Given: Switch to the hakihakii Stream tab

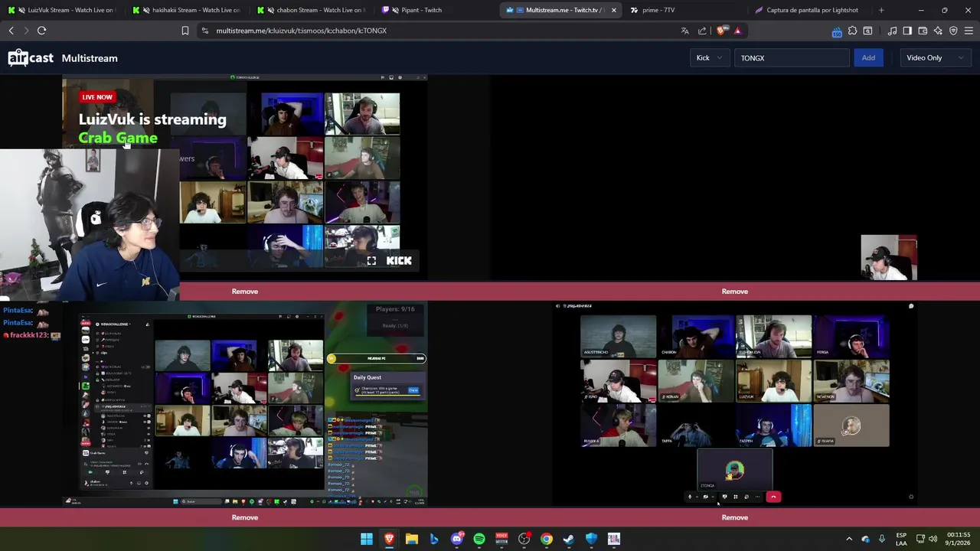Looking at the screenshot, I should point(189,10).
